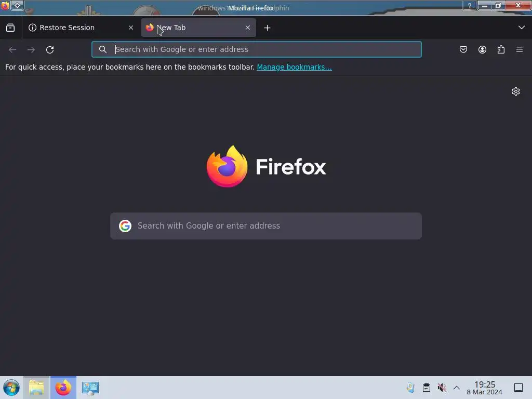Switch to the Restore Session tab
Image resolution: width=532 pixels, height=399 pixels.
[x=81, y=28]
